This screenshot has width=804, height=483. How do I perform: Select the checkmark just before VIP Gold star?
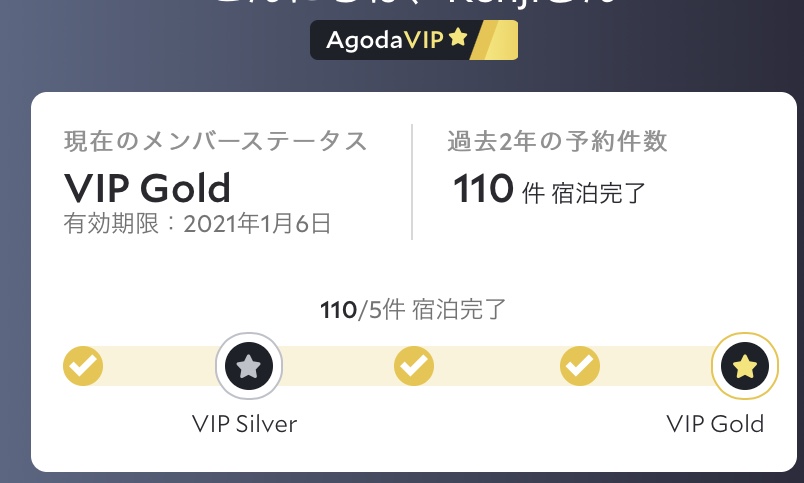point(579,367)
